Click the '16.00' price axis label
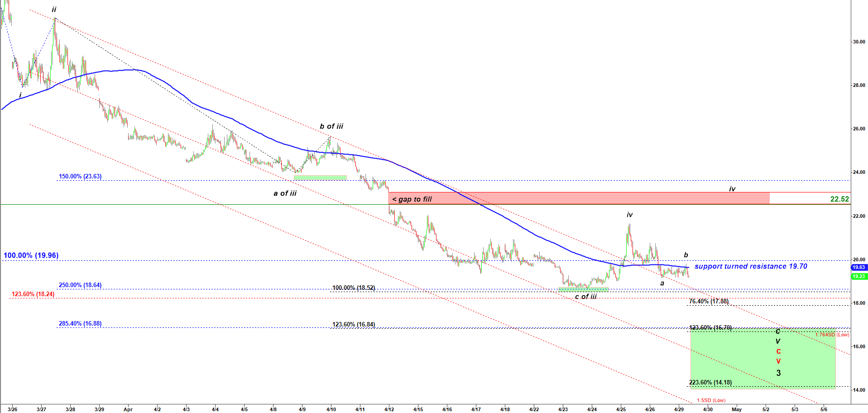Image resolution: width=868 pixels, height=413 pixels. coord(858,346)
